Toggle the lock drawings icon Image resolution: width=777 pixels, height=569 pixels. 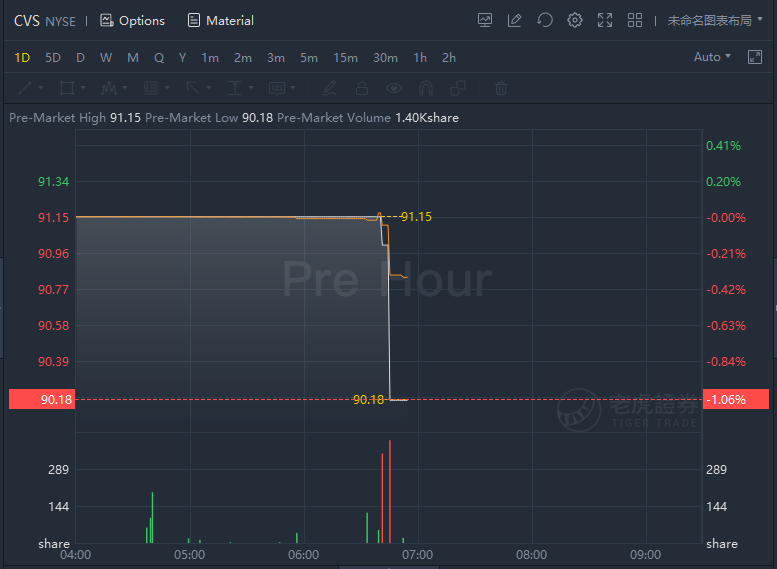point(362,88)
